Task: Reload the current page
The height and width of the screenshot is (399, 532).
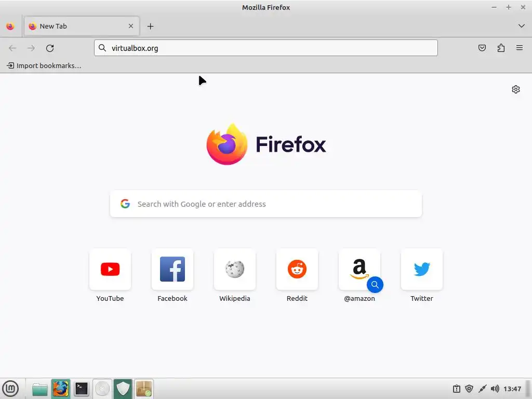Action: [x=50, y=48]
